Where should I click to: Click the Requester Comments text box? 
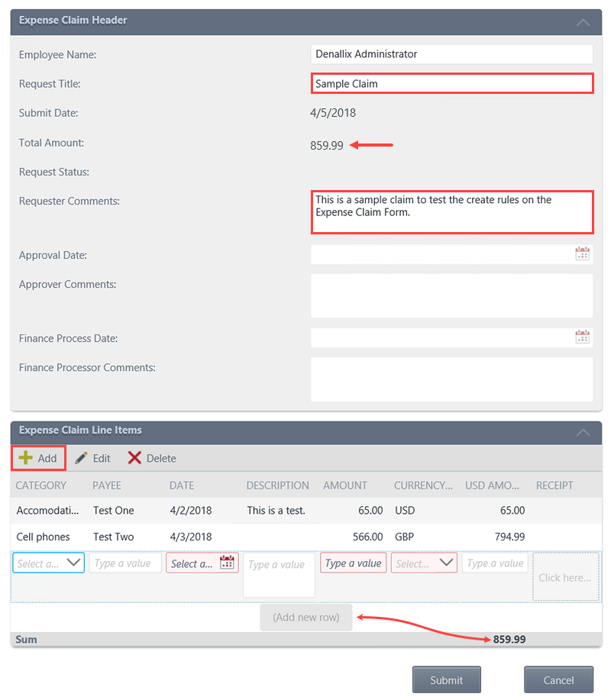451,211
